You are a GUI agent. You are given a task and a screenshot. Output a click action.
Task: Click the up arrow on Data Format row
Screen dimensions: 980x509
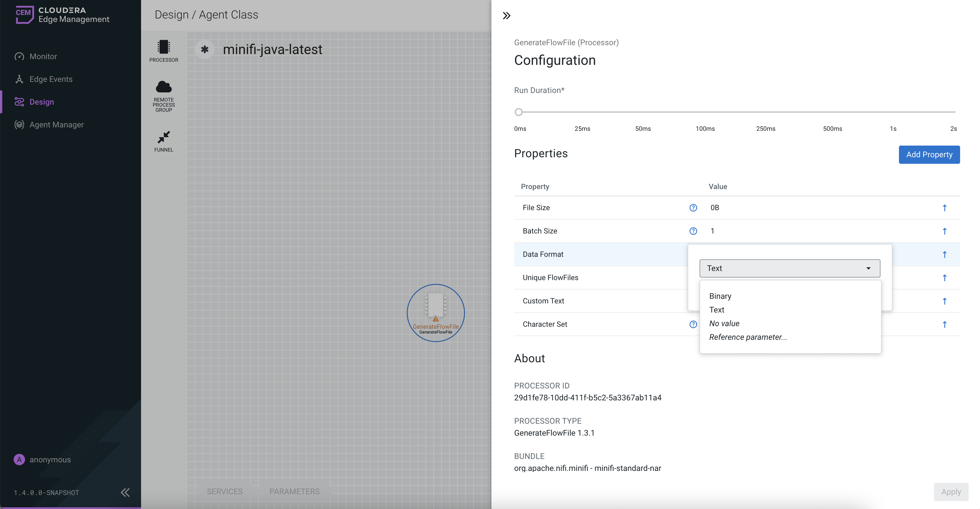pyautogui.click(x=944, y=254)
